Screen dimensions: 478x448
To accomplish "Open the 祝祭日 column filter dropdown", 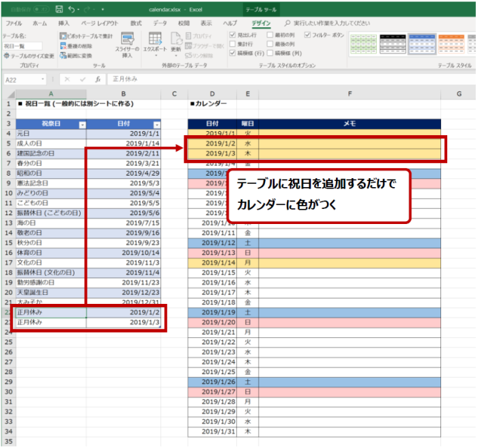I will tap(82, 124).
